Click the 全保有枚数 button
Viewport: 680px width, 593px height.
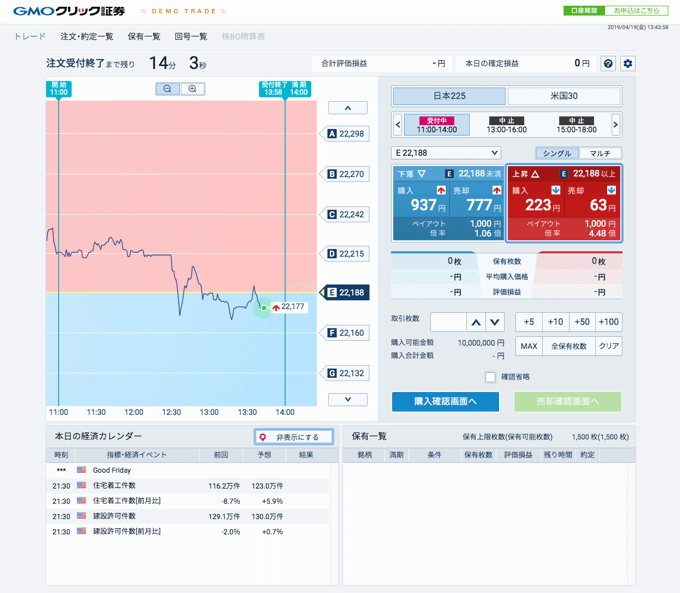pyautogui.click(x=569, y=346)
